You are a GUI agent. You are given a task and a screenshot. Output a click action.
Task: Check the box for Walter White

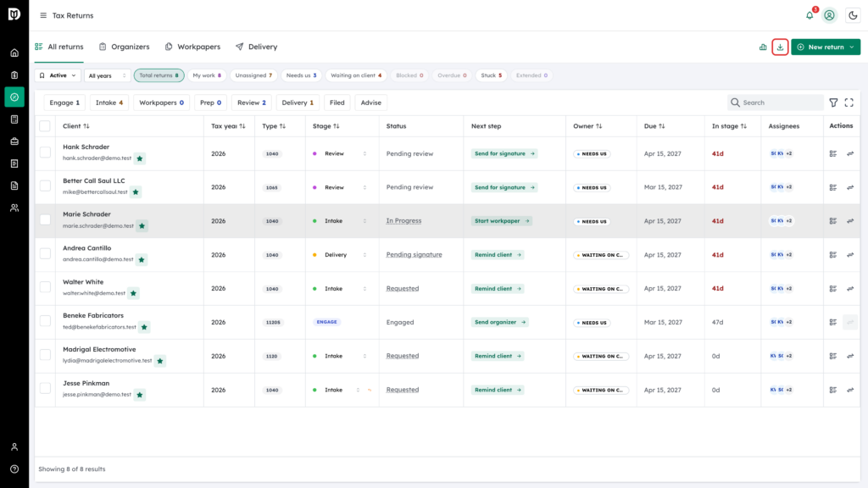pos(45,287)
